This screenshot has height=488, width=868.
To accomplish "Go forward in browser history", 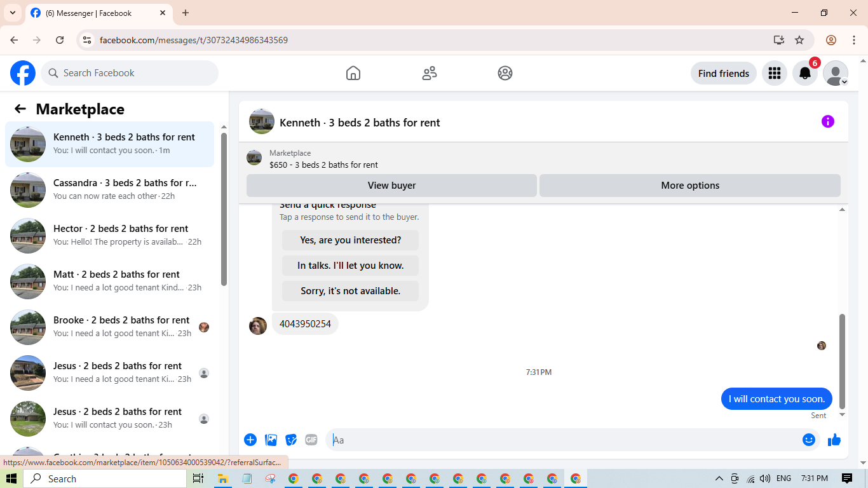I will 37,40.
